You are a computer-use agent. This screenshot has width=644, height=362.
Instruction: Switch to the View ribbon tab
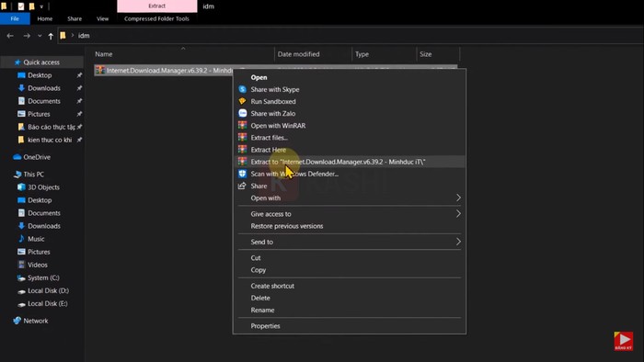pyautogui.click(x=102, y=18)
